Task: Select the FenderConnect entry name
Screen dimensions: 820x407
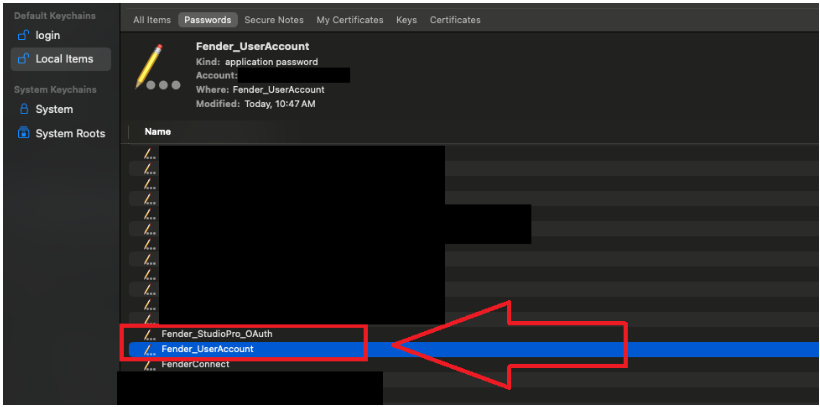Action: point(195,364)
